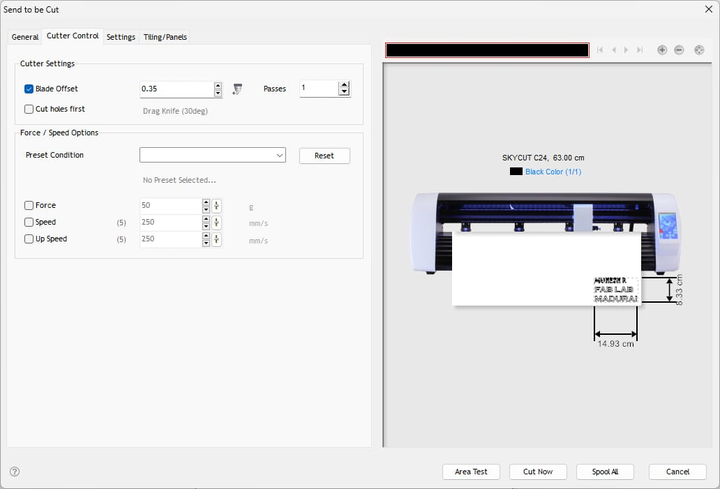Image resolution: width=720 pixels, height=489 pixels.
Task: Click the FAB LAB design preview
Action: click(615, 290)
